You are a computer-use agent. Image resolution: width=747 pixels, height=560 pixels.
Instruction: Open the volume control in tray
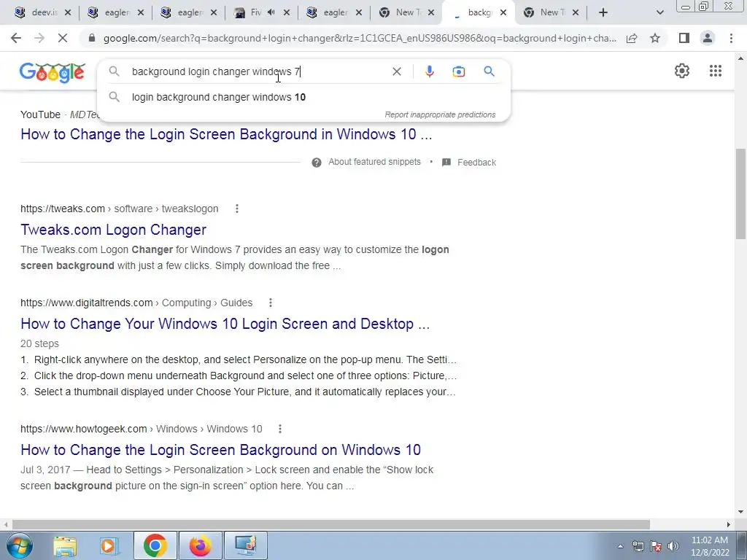coord(673,546)
